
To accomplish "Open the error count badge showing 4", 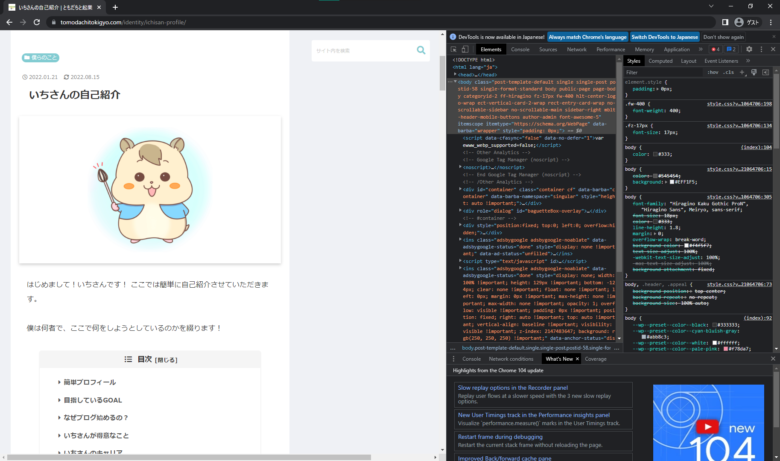I will click(x=715, y=49).
